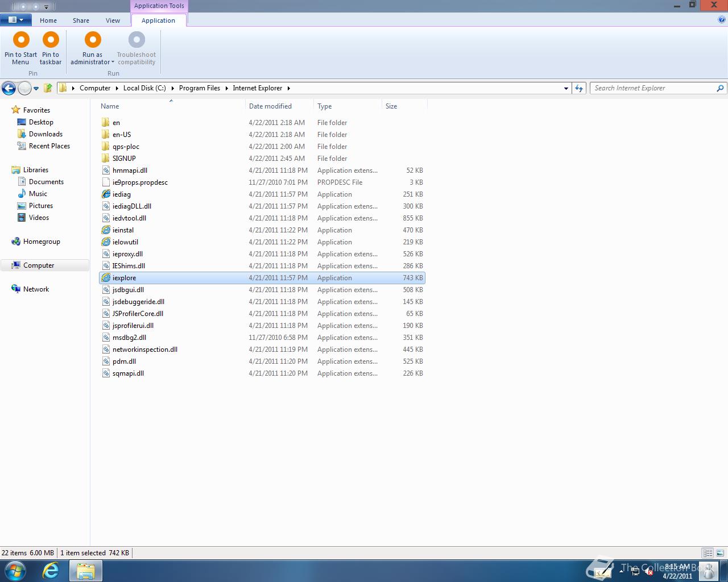This screenshot has height=582, width=728.
Task: Select the iexplore application icon
Action: tap(106, 278)
